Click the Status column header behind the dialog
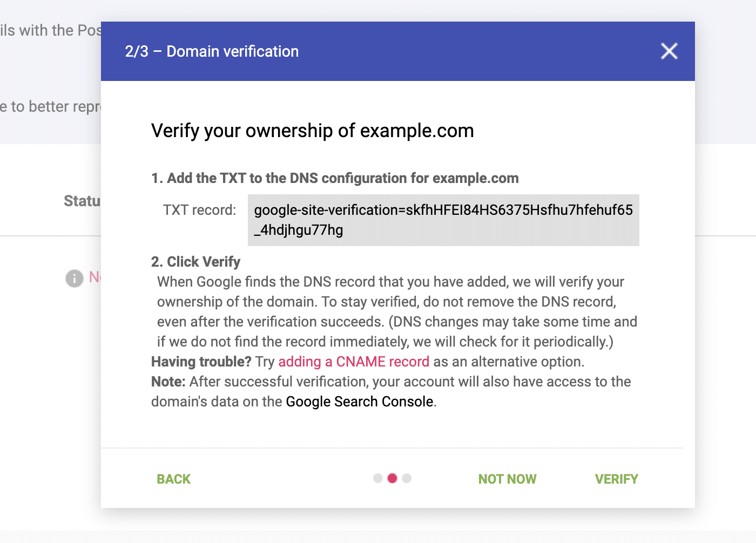Image resolution: width=756 pixels, height=543 pixels. [82, 200]
